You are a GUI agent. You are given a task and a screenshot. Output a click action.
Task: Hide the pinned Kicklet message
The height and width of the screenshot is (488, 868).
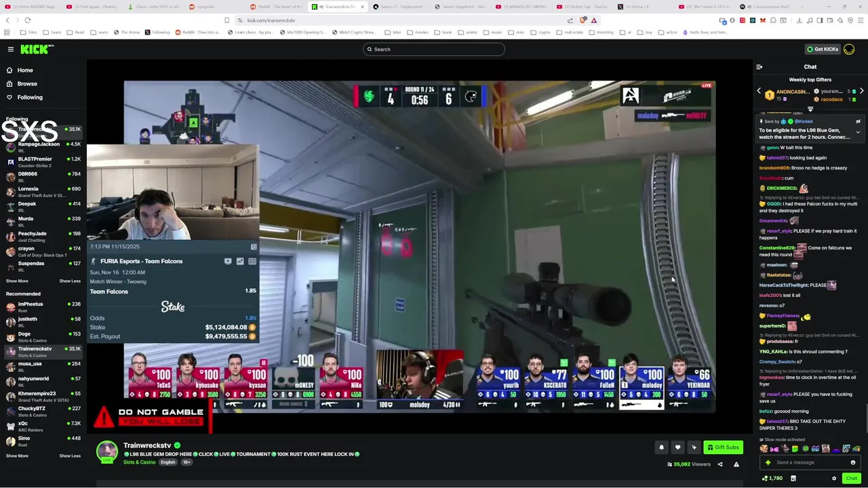[x=858, y=121]
